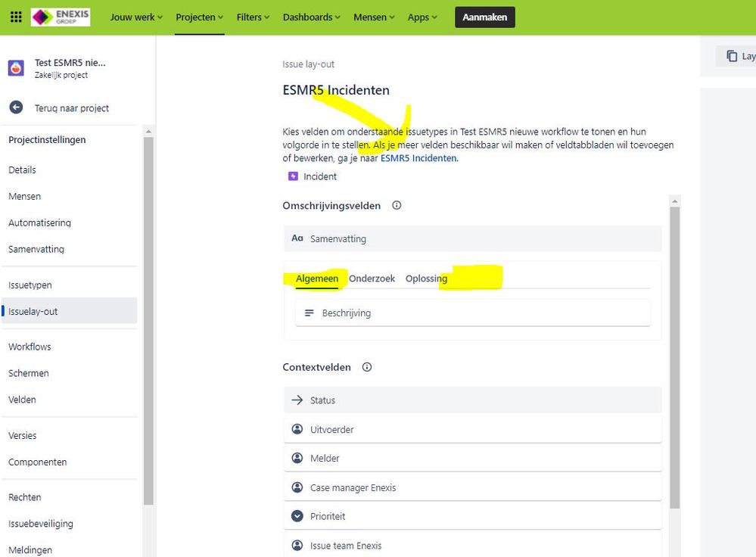
Task: Open Details in project settings sidebar
Action: pyautogui.click(x=22, y=170)
